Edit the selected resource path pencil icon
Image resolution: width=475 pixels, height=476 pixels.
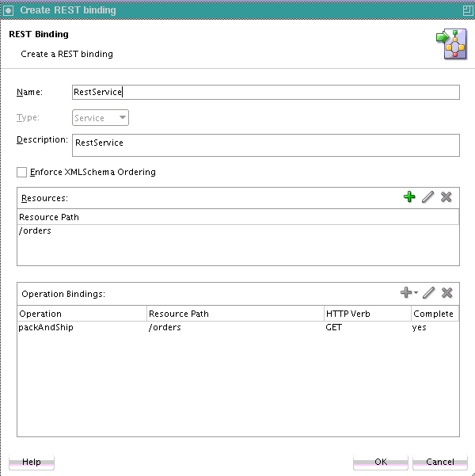pos(427,196)
